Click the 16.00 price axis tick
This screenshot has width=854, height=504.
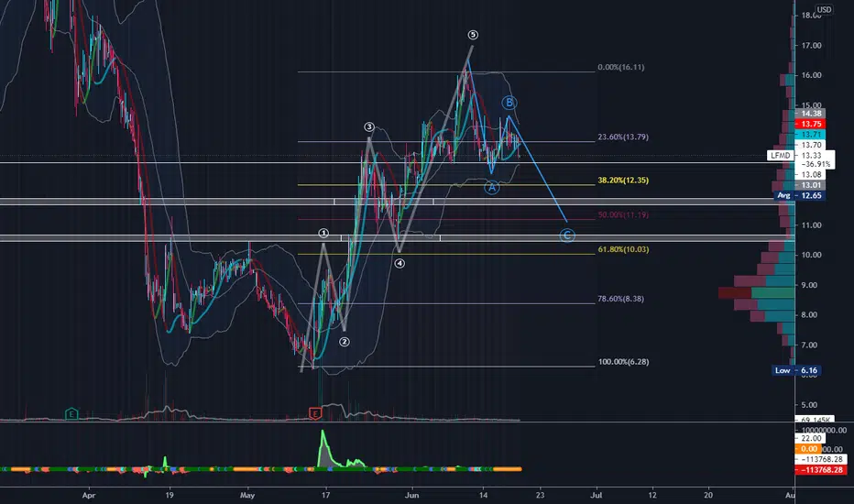(811, 75)
